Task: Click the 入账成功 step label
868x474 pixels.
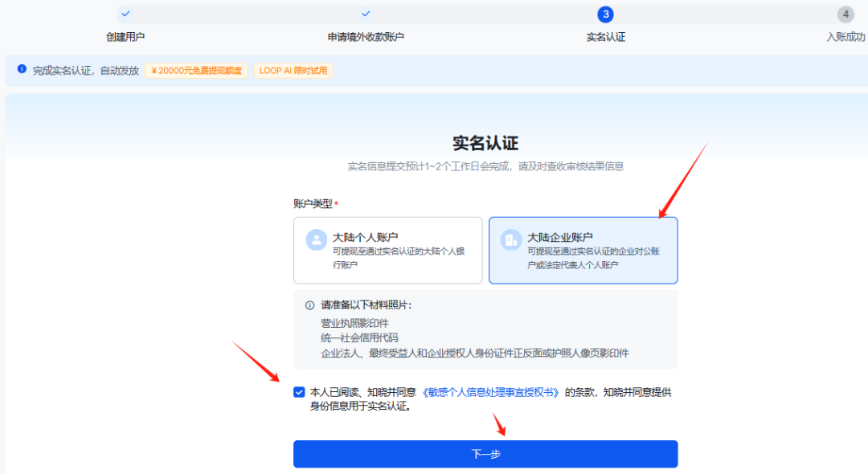Action: (845, 37)
